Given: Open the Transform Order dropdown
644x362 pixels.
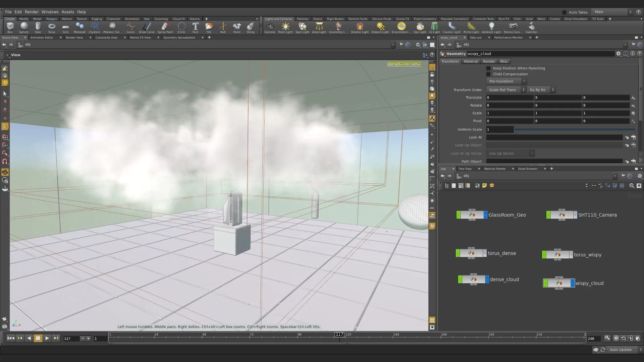Looking at the screenshot, I should click(506, 90).
